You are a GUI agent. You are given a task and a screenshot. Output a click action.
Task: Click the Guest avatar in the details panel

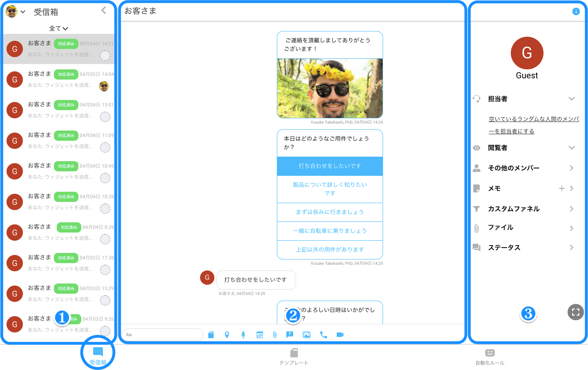pyautogui.click(x=527, y=53)
